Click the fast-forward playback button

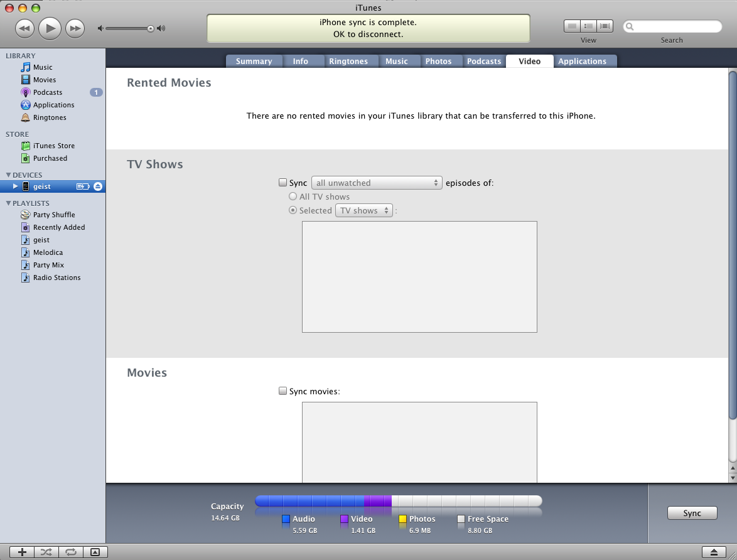click(x=75, y=28)
